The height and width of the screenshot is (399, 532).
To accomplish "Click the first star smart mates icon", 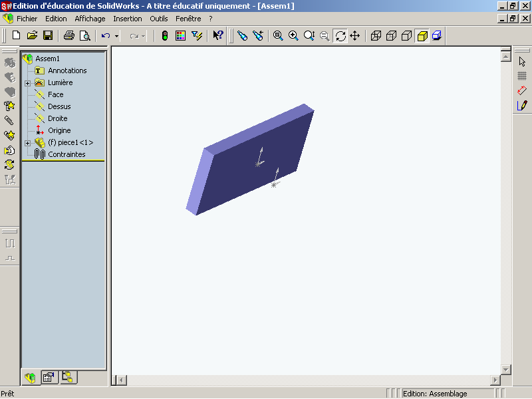I will pyautogui.click(x=9, y=106).
